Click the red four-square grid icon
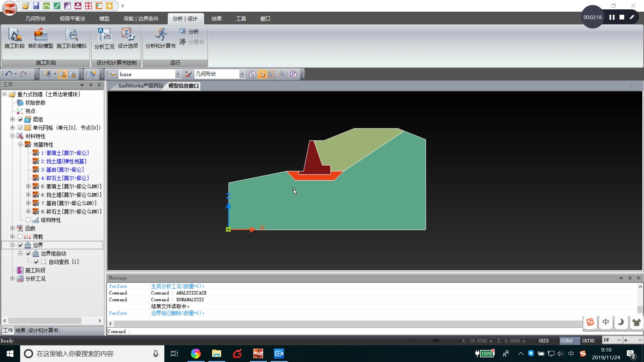This screenshot has height=362, width=644. (x=88, y=6)
